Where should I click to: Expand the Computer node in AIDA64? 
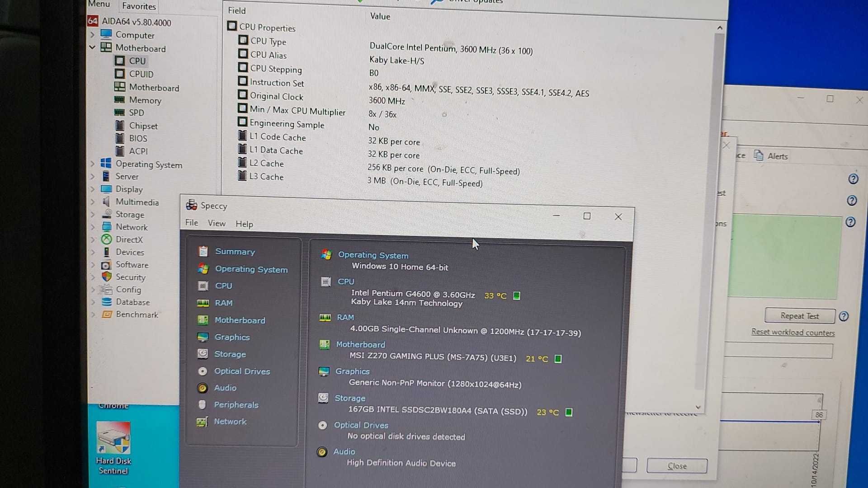tap(92, 35)
